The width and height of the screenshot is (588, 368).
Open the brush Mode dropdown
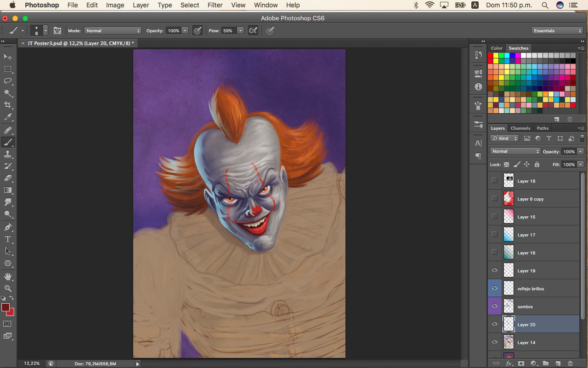[x=113, y=31]
